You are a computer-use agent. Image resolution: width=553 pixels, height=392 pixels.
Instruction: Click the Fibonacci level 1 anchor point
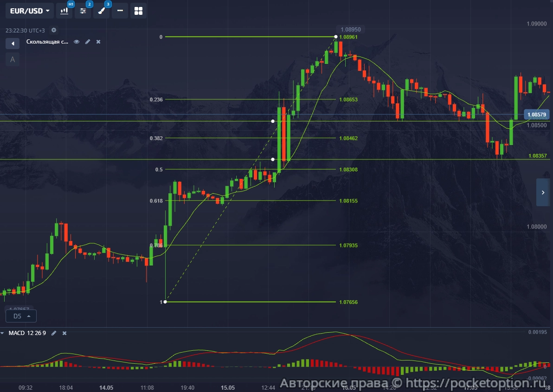pos(166,302)
